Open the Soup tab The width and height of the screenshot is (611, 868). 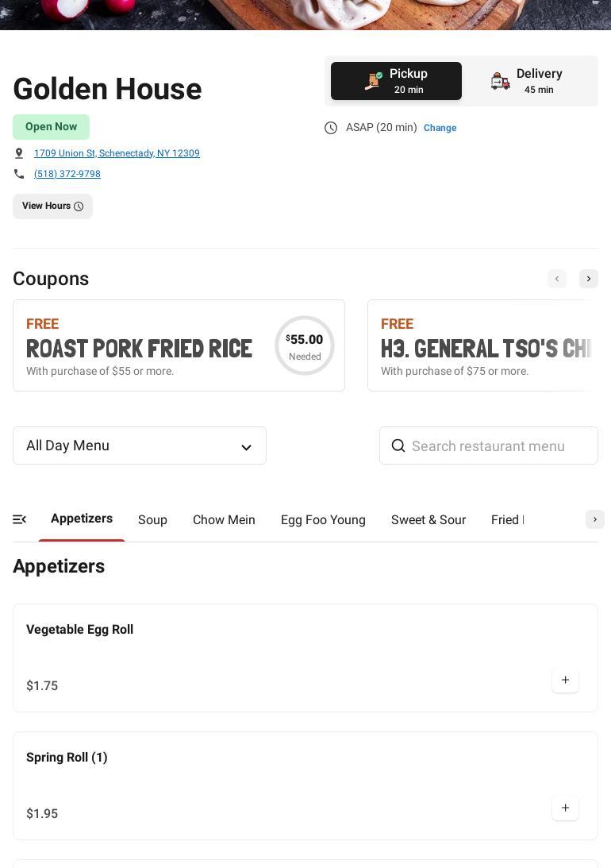click(152, 520)
